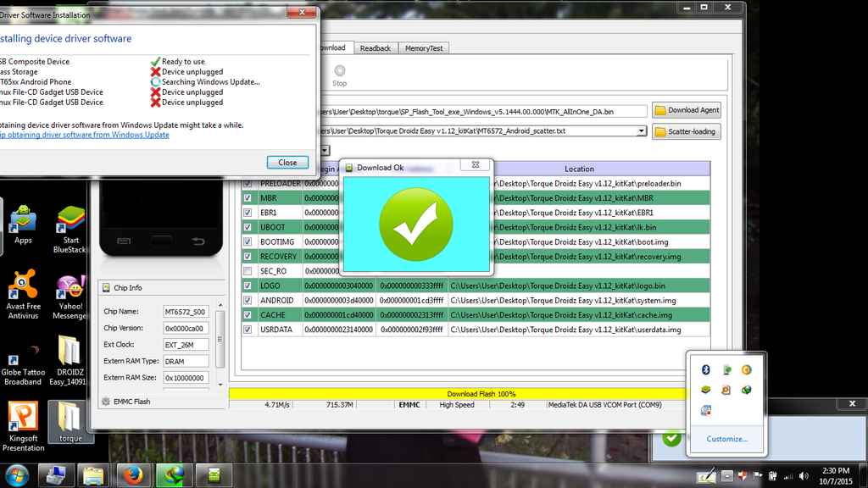Open the Bluetooth tray icon
Viewport: 868px width, 488px height.
(x=705, y=369)
